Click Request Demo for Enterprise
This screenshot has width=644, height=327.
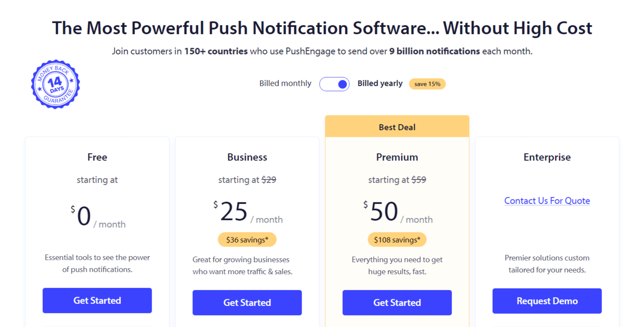547,301
